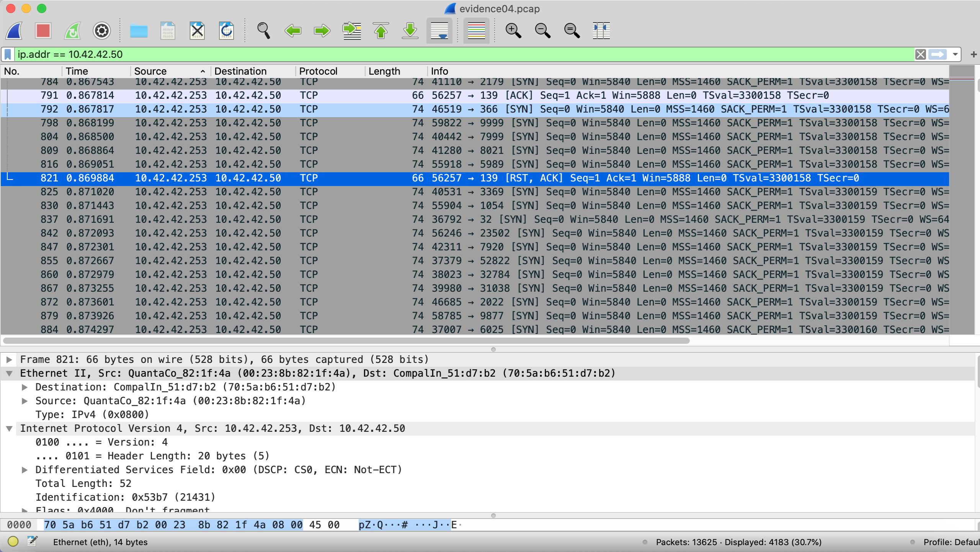Toggle auto-scroll during live capture
The height and width of the screenshot is (552, 980).
point(439,31)
